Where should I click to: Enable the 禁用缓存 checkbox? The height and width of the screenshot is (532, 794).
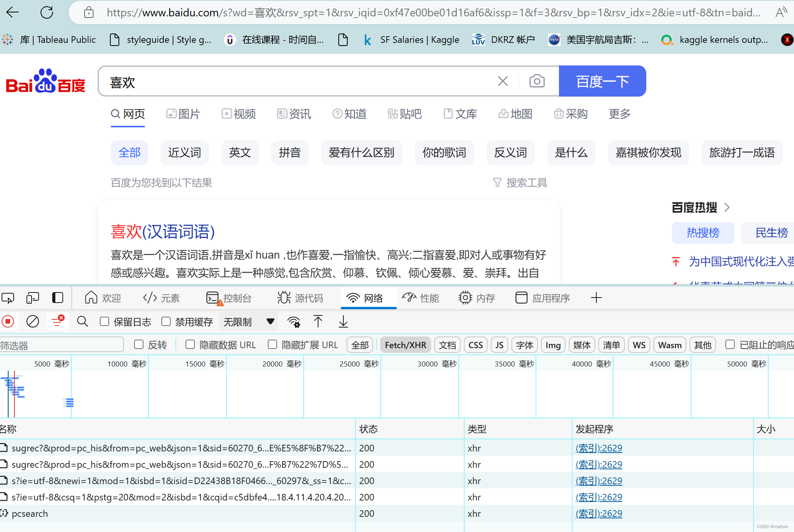pyautogui.click(x=166, y=322)
